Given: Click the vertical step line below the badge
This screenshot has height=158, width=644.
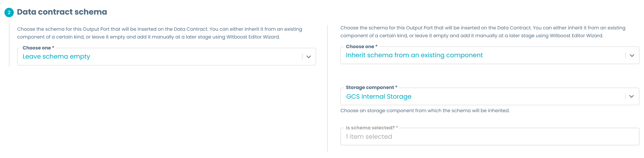Looking at the screenshot, I should pos(9,44).
